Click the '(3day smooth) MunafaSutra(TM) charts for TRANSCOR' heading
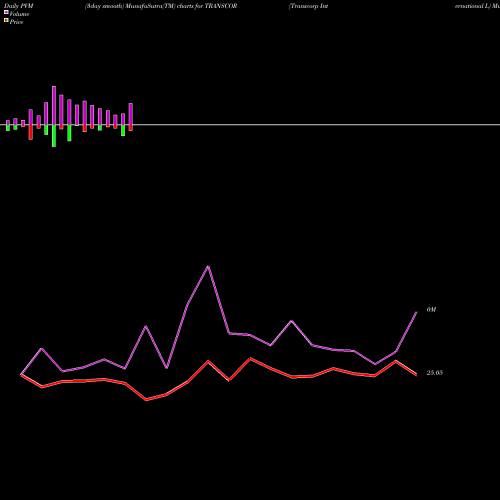 point(161,6)
